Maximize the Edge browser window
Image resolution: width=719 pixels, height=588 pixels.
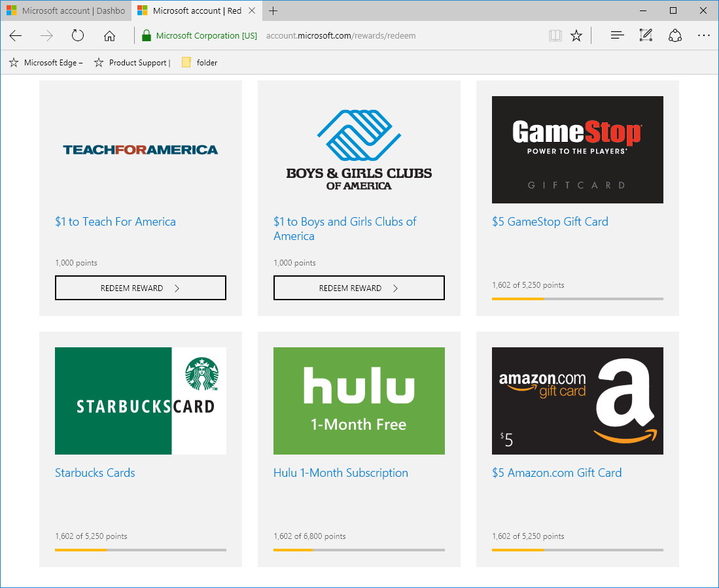click(x=673, y=10)
